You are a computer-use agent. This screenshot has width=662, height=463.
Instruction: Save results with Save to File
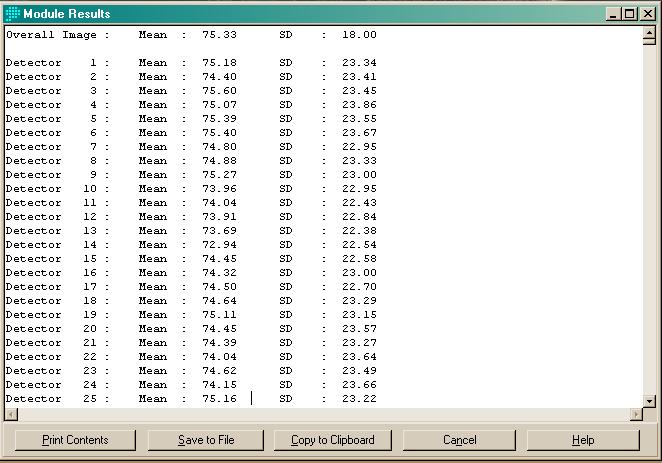[x=206, y=440]
